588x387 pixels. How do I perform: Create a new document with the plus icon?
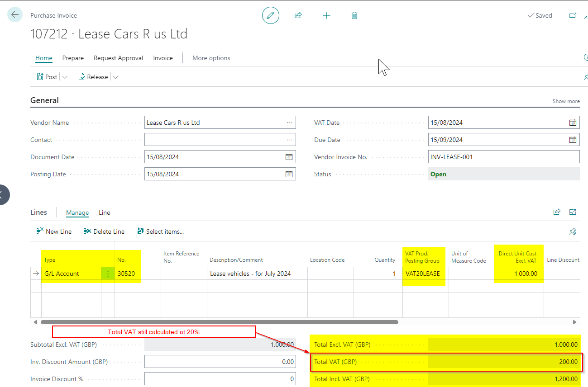[326, 15]
